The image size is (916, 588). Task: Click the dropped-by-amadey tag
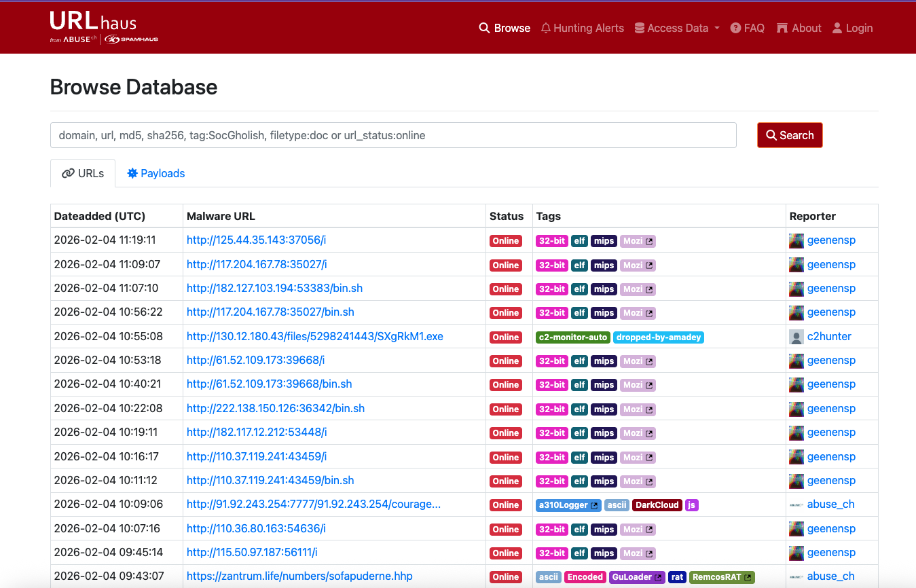(658, 337)
